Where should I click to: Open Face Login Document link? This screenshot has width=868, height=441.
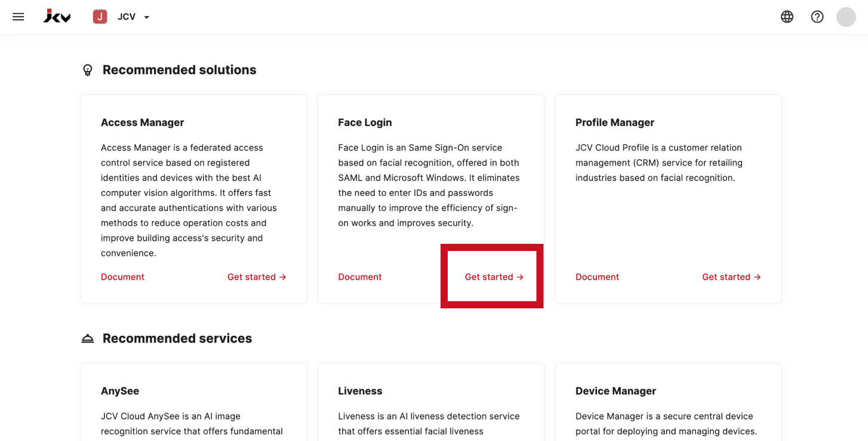tap(360, 277)
